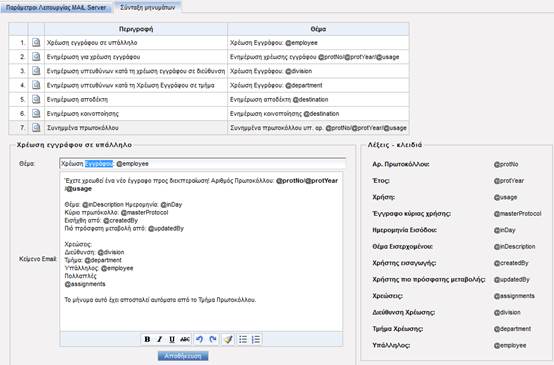The width and height of the screenshot is (554, 365).
Task: Click the 'Διεύθυνση Χρέωσης:' keyword label
Action: [403, 312]
